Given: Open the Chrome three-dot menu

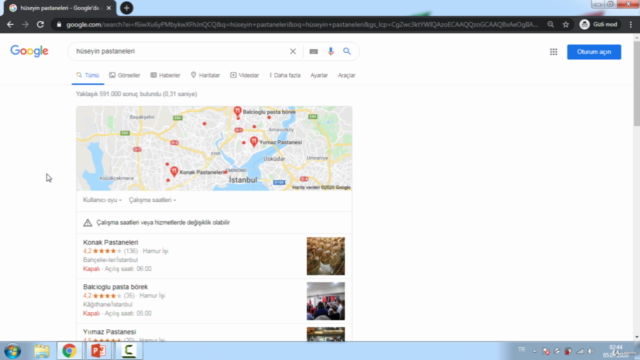Looking at the screenshot, I should click(x=631, y=24).
